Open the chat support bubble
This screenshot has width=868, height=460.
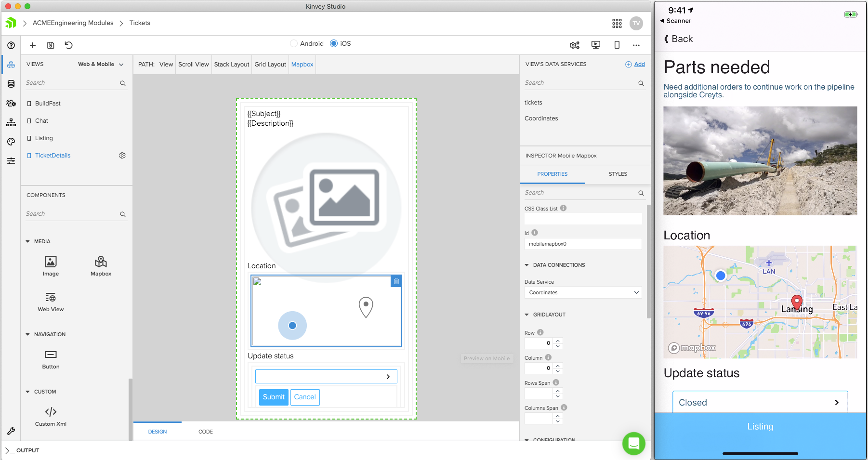[633, 443]
